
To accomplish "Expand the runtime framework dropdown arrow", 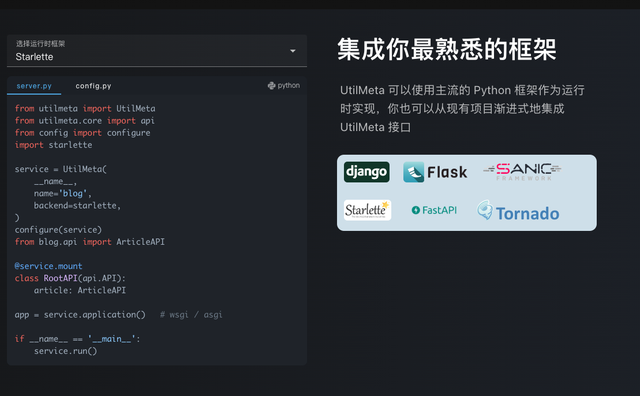I will click(x=293, y=51).
